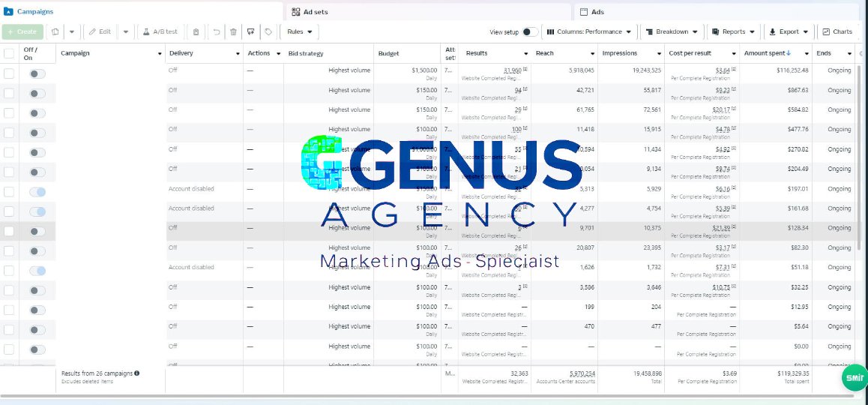Check the box for the $584.82 row
Screen dimensions: 868x405
click(x=9, y=113)
